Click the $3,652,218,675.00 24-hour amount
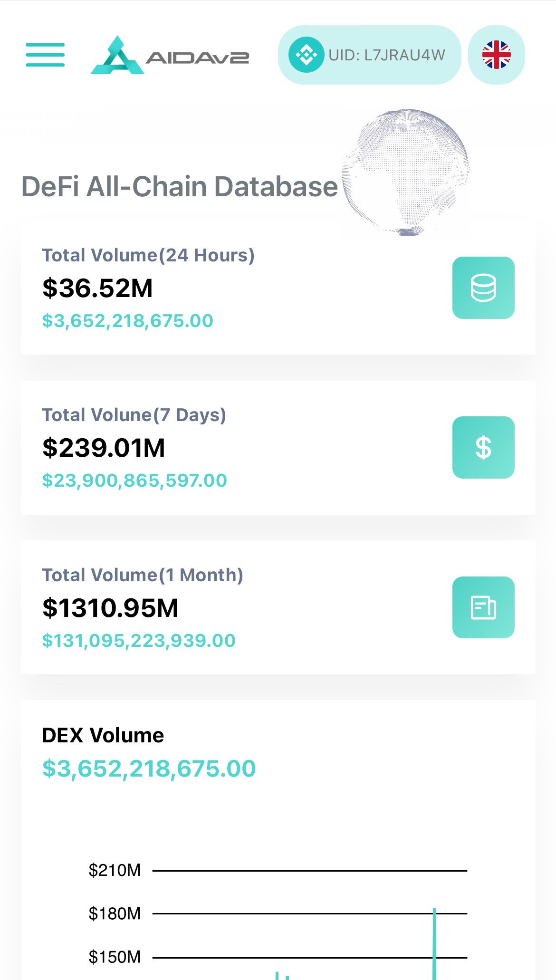This screenshot has width=556, height=980. click(127, 321)
